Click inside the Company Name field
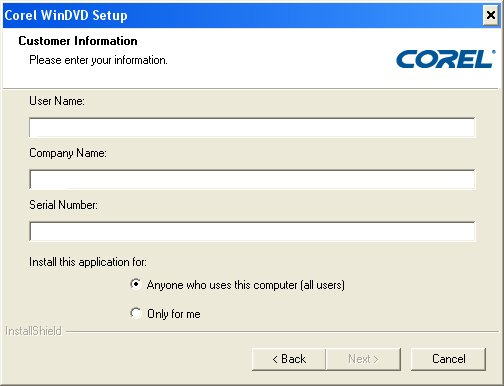This screenshot has height=386, width=504. (x=252, y=179)
